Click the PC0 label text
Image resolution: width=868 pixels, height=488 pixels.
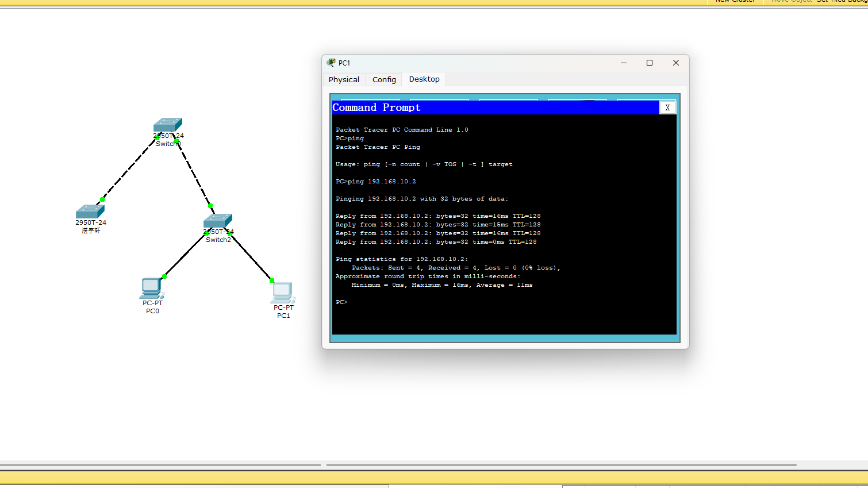tap(152, 311)
